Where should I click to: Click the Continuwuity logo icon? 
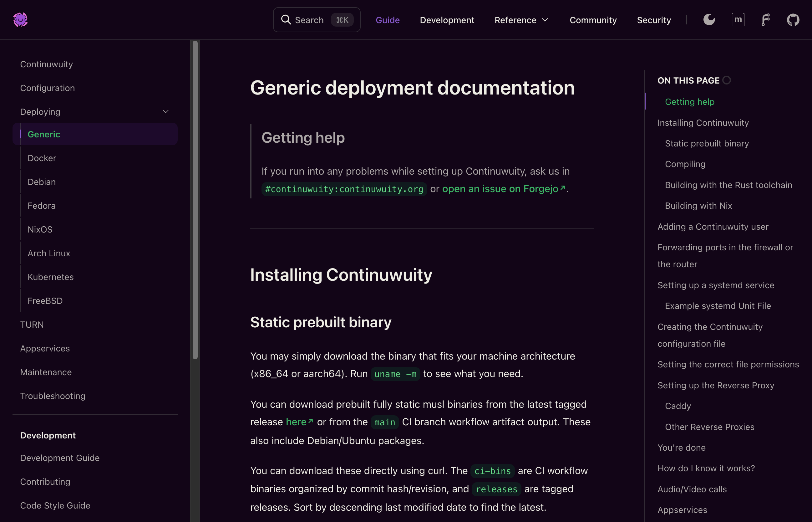20,20
